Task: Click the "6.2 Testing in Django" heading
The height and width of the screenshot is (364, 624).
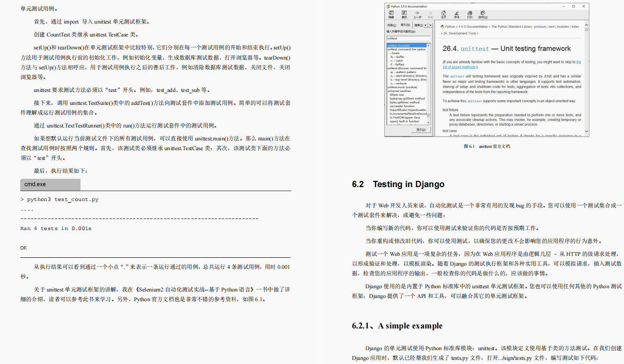Action: coord(398,184)
